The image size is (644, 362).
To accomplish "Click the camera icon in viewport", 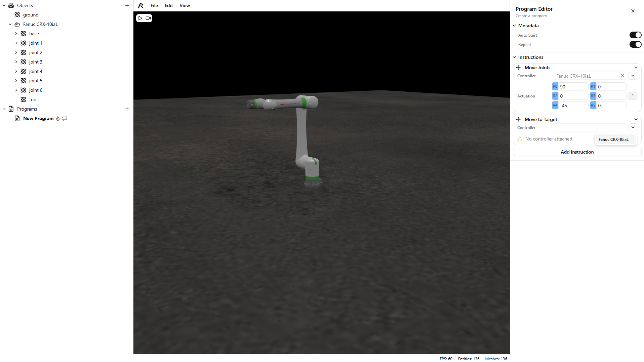I will (x=148, y=18).
